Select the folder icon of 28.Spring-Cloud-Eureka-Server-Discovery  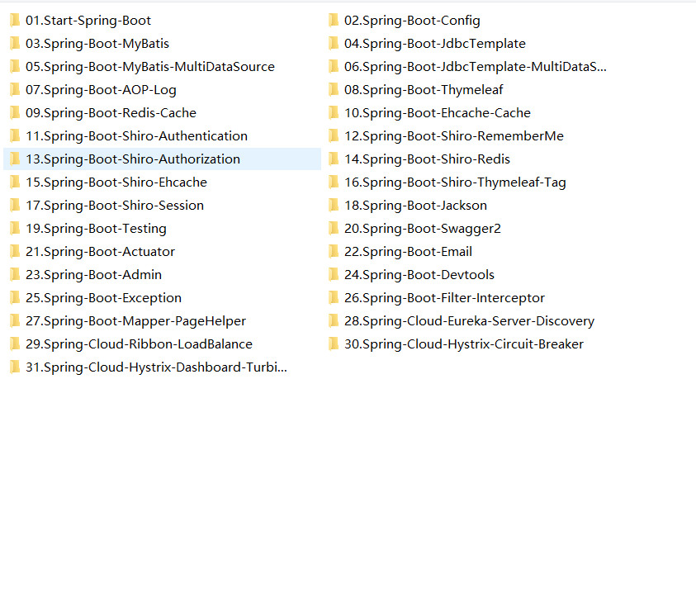tap(334, 320)
